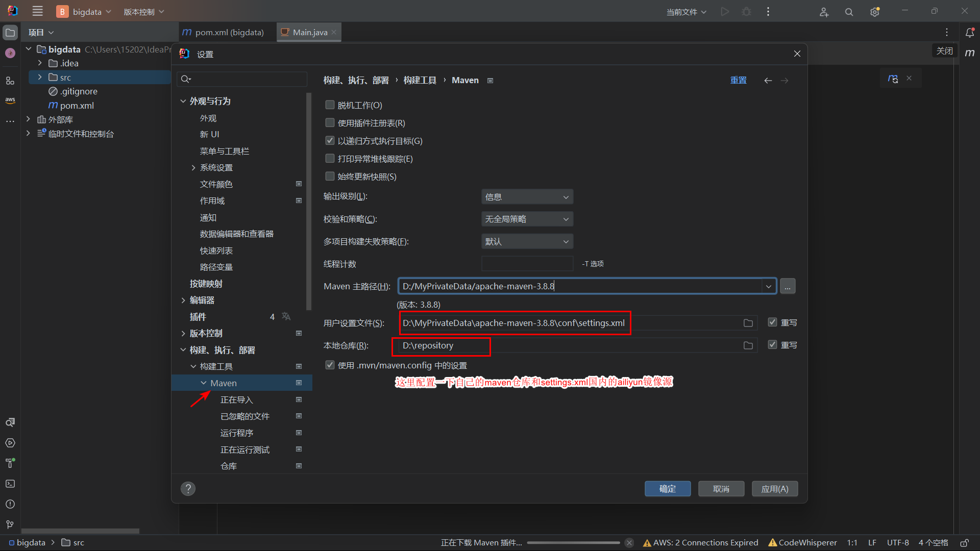
Task: Open the Git tool window icon
Action: [10, 524]
